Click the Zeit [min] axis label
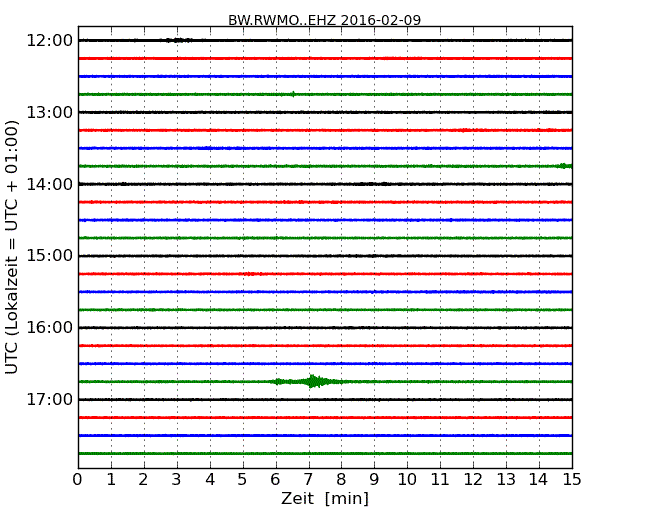Screen dimensions: 650x520 (x=325, y=498)
